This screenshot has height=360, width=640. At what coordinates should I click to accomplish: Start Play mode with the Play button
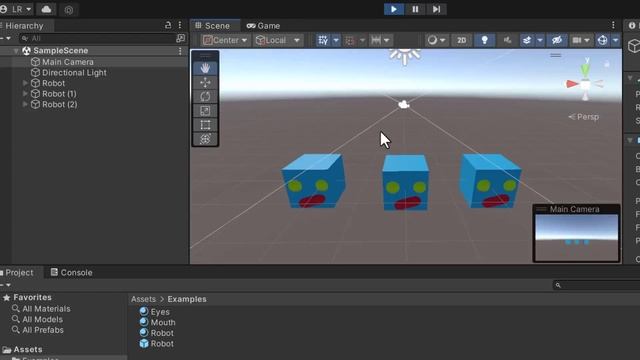pyautogui.click(x=394, y=9)
